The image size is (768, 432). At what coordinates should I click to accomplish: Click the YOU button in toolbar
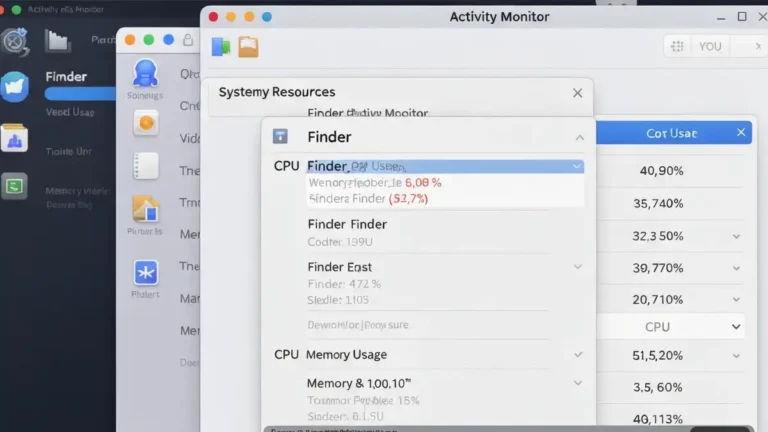[710, 47]
